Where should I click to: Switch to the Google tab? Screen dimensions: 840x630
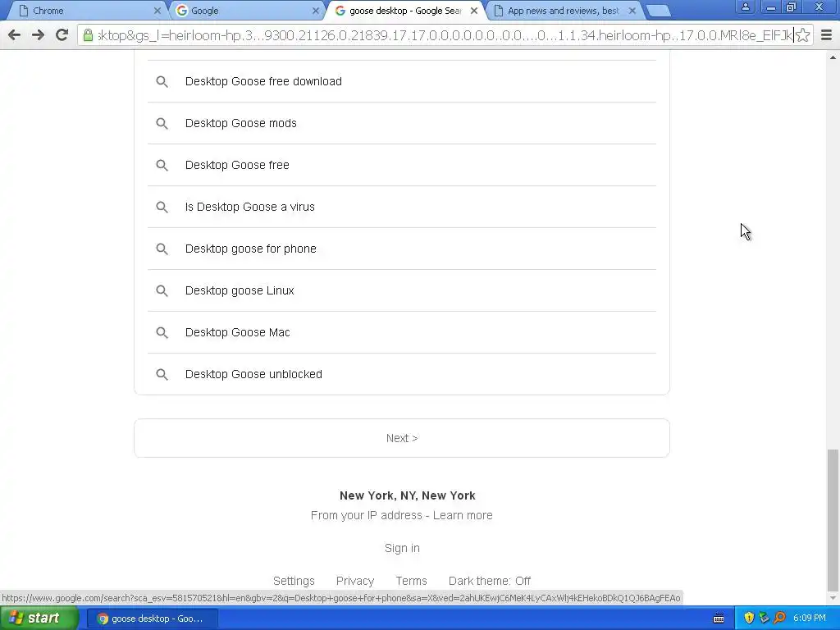tap(246, 11)
